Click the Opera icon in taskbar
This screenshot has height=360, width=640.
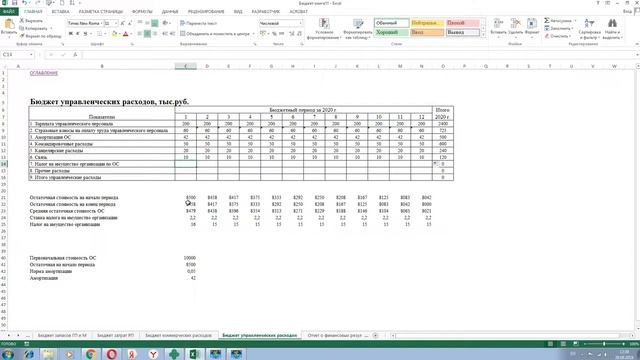click(111, 354)
